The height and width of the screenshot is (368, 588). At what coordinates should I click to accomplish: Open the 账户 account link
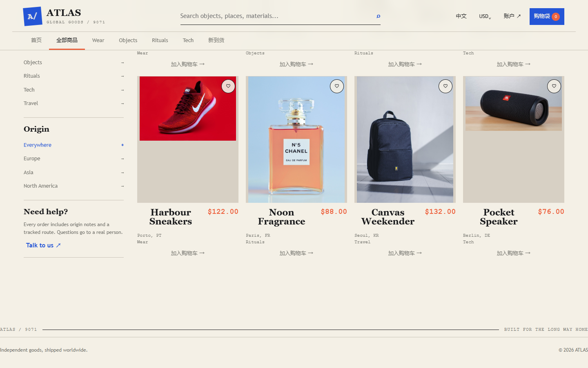(x=512, y=16)
